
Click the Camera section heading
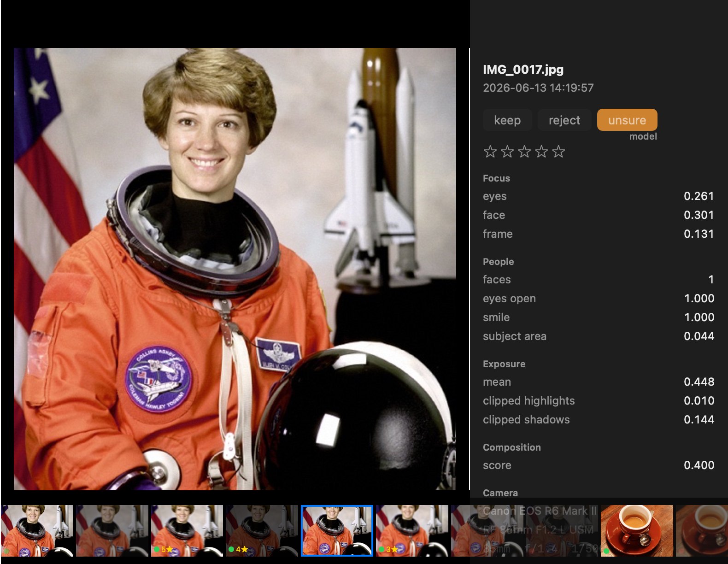pyautogui.click(x=500, y=493)
